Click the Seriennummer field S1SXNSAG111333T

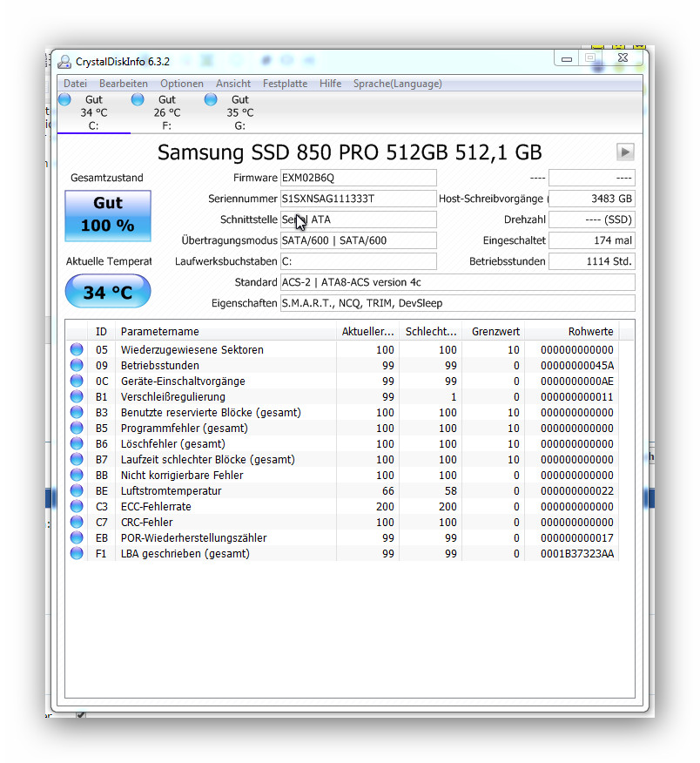(x=359, y=199)
